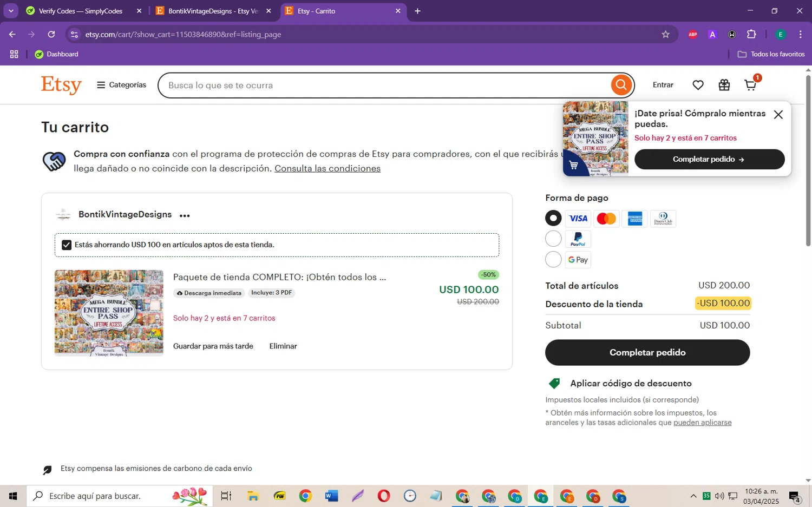This screenshot has height=507, width=812.
Task: Open favorites heart icon
Action: [x=698, y=85]
